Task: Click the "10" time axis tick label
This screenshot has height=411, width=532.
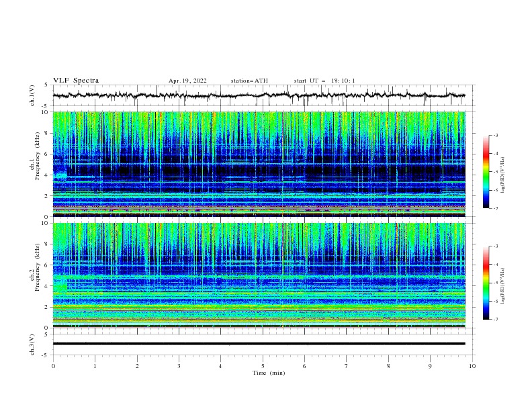Action: (472, 366)
